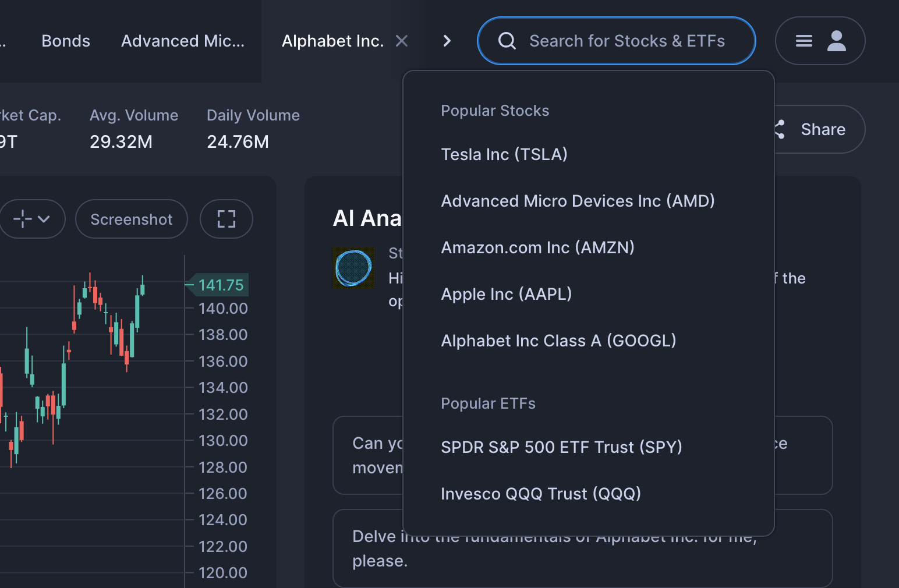The height and width of the screenshot is (588, 899).
Task: Toggle fullscreen chart view
Action: pos(226,219)
